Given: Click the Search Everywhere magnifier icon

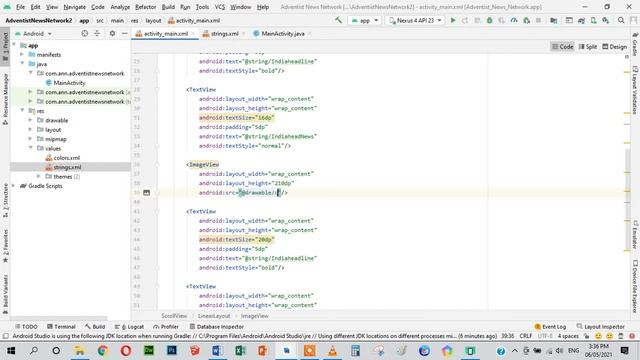Looking at the screenshot, I should click(x=621, y=20).
